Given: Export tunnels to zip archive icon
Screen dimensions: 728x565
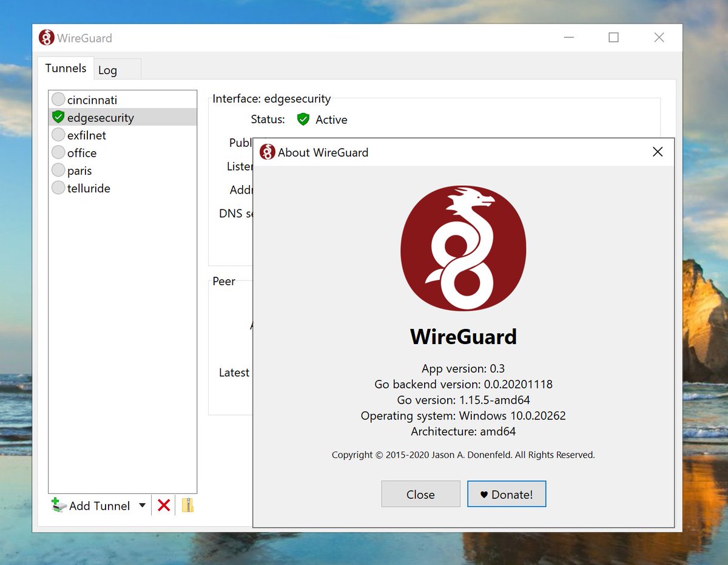Looking at the screenshot, I should [187, 506].
